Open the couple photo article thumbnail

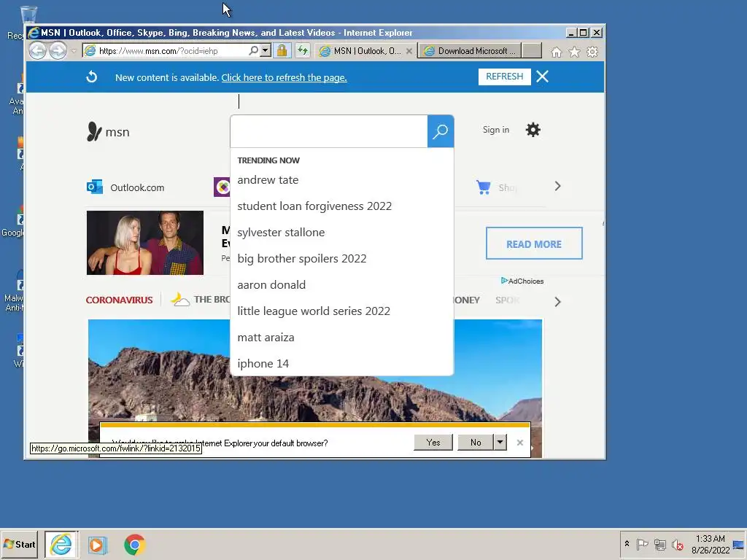coord(145,243)
